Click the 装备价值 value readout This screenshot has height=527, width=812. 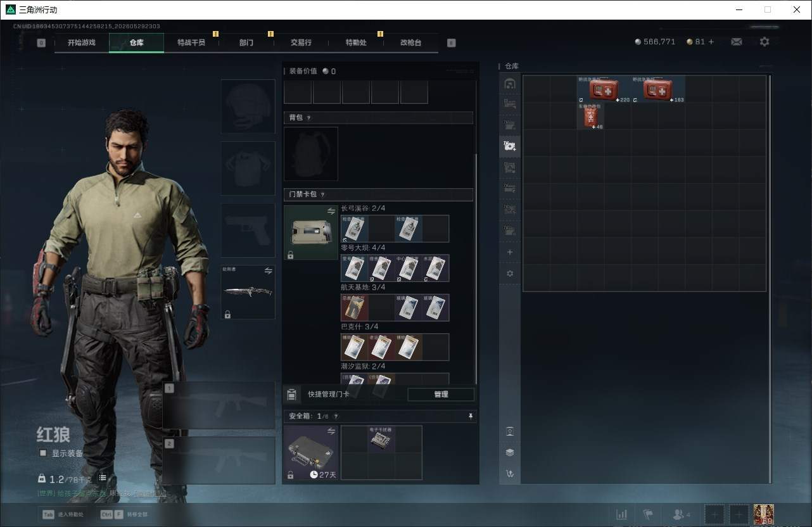(329, 72)
